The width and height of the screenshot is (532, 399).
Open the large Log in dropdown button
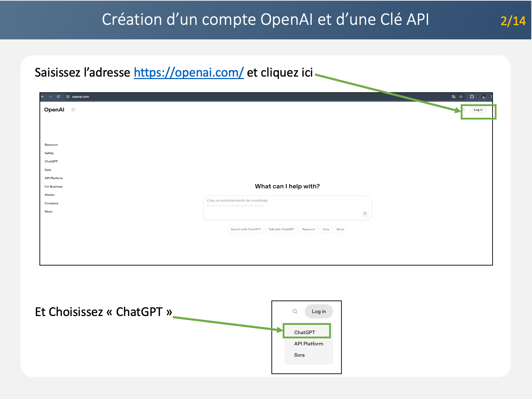click(x=318, y=311)
